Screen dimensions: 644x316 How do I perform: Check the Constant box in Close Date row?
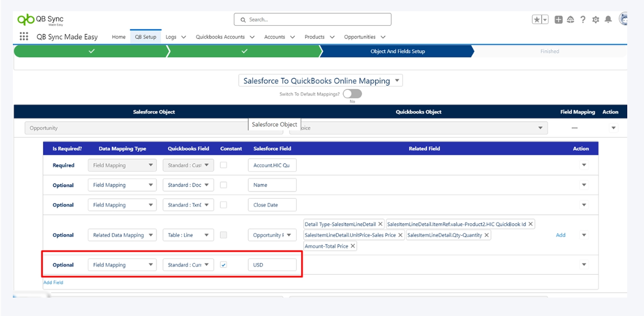click(x=224, y=205)
